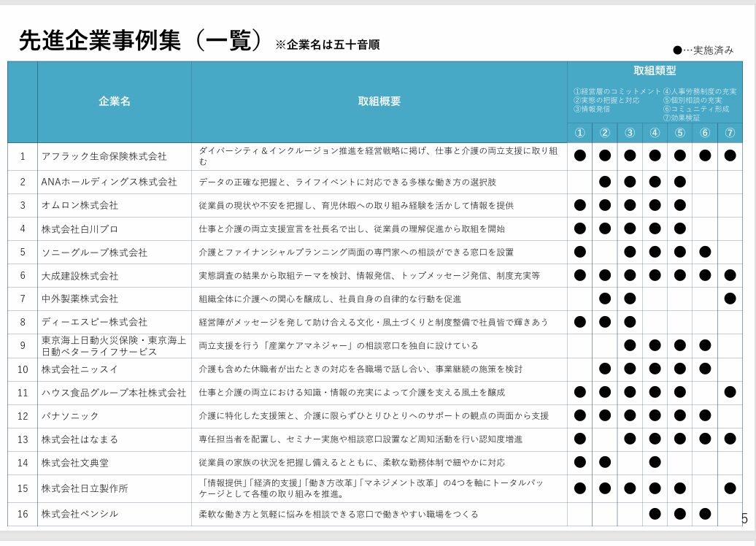Click summary starting 専任担当者を配置し

click(360, 439)
